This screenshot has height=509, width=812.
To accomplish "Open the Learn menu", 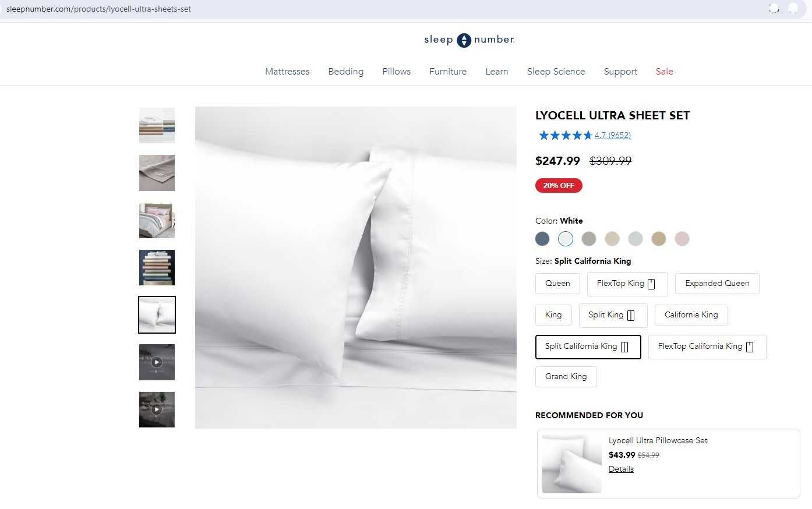I will pos(497,72).
